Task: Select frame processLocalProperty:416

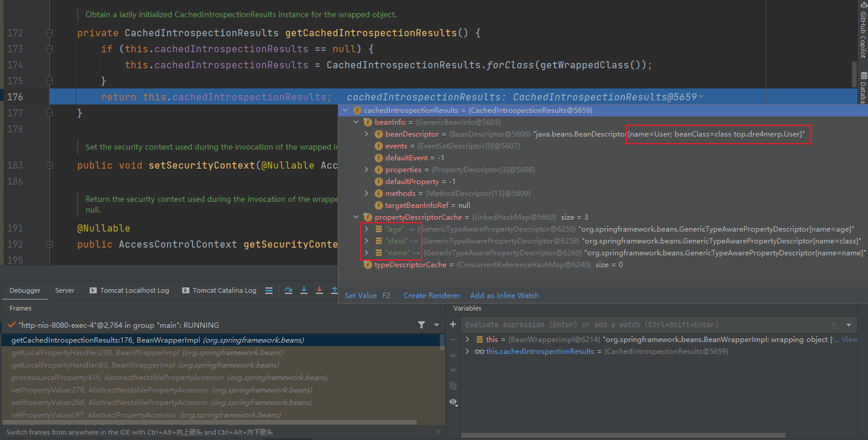Action: pos(221,378)
